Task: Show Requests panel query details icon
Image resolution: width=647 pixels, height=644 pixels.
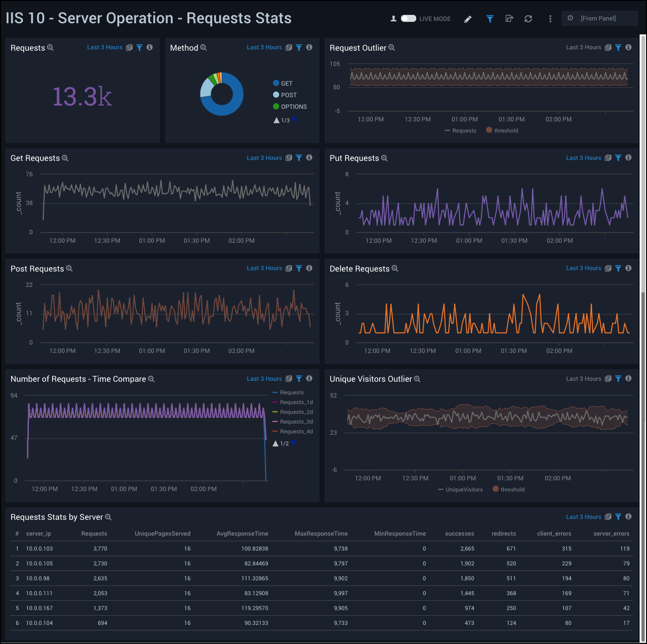Action: pos(129,47)
